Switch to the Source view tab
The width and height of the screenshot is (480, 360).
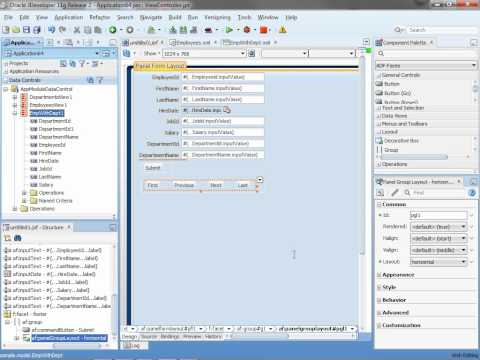(x=149, y=337)
